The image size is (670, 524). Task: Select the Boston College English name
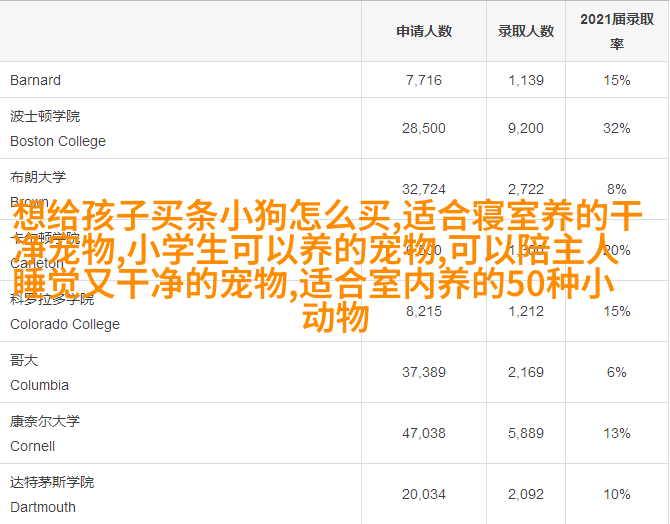(x=58, y=141)
